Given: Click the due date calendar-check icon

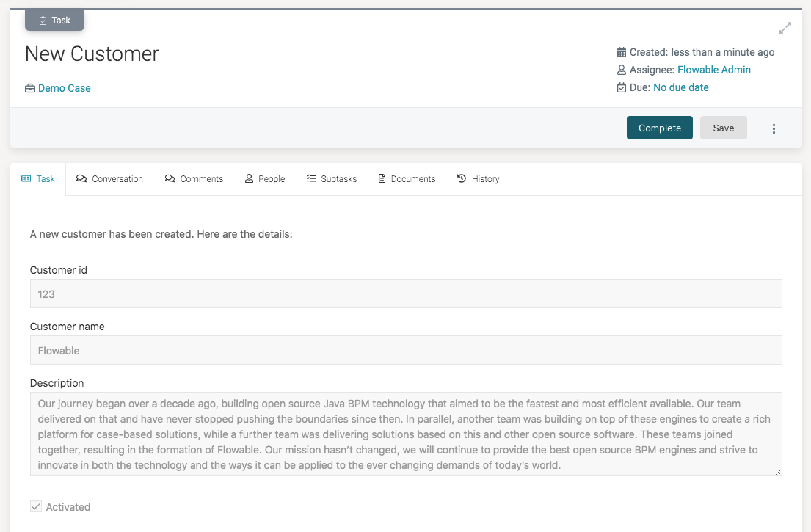Looking at the screenshot, I should [x=622, y=87].
